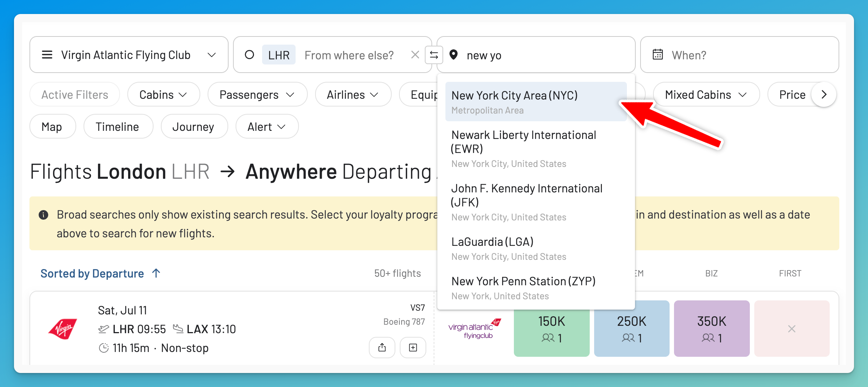Select New York Penn Station (ZYP) suggestion

[x=536, y=287]
